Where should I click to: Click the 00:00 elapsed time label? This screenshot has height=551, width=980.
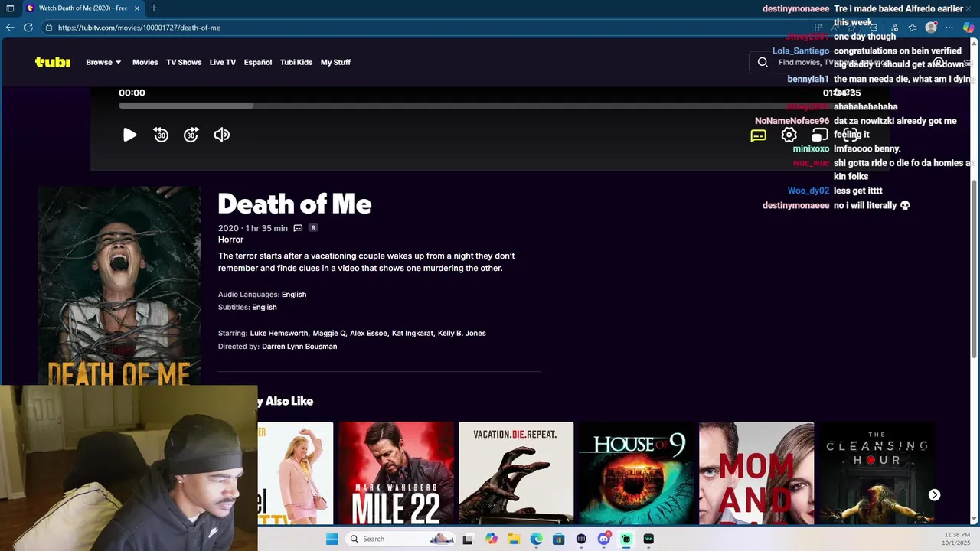tap(132, 93)
